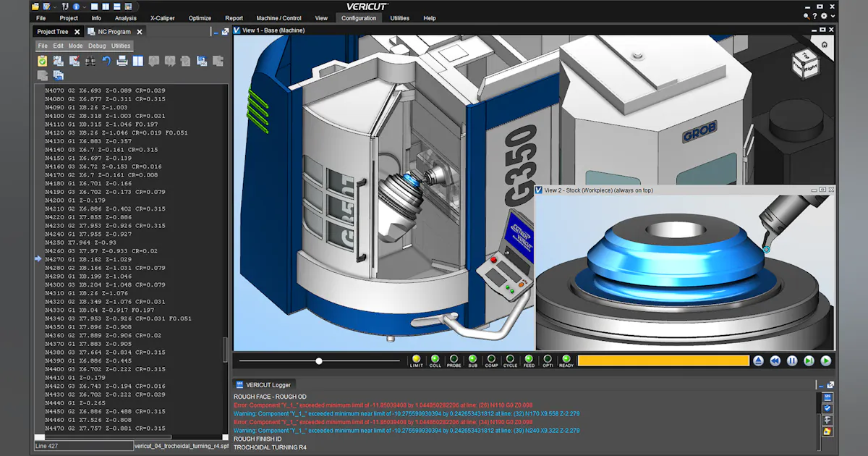Open the Info menu
The height and width of the screenshot is (456, 868).
point(96,18)
